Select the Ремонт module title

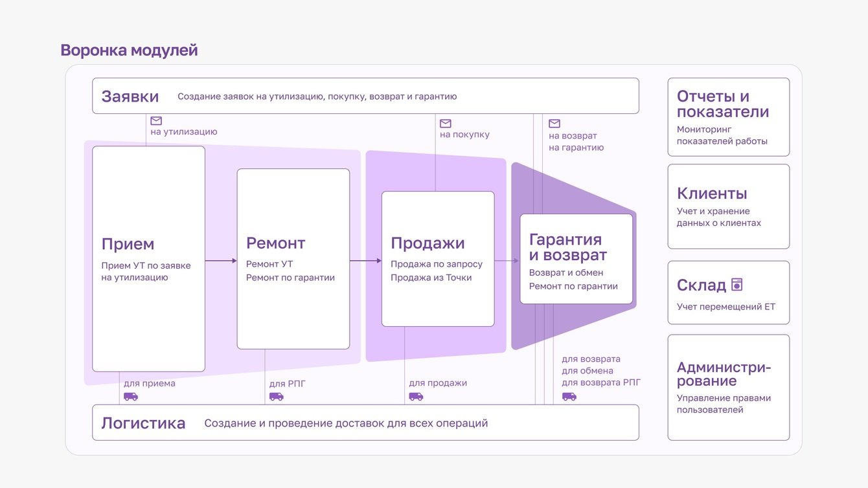(x=275, y=243)
